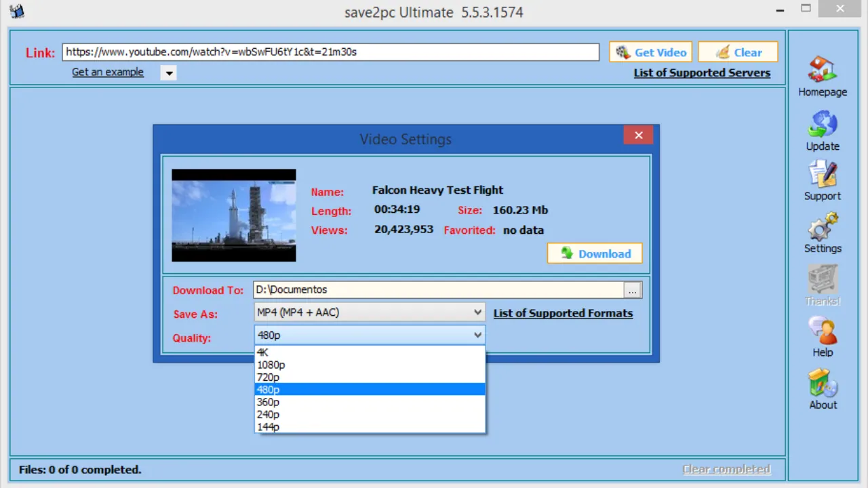The image size is (868, 488).
Task: Clear the link field with Clear button
Action: 738,52
